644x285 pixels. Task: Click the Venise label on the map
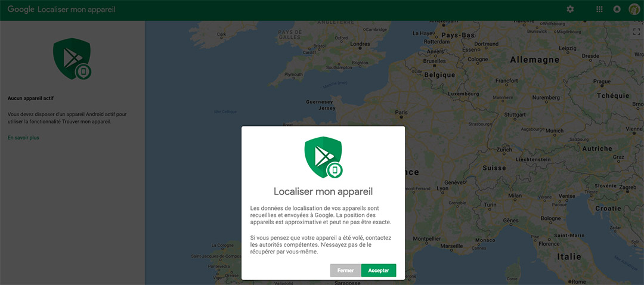coord(567,196)
